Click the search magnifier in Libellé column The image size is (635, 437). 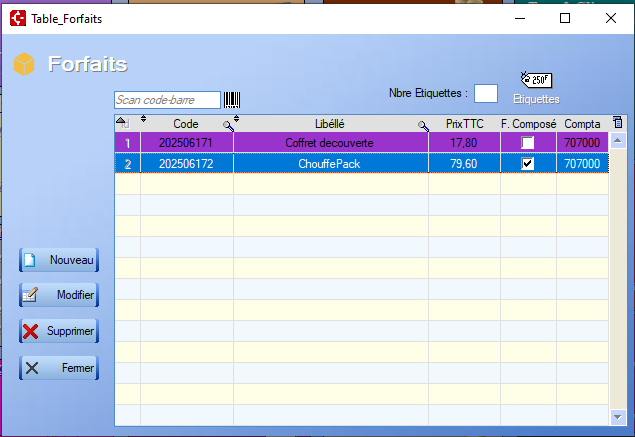[x=423, y=125]
